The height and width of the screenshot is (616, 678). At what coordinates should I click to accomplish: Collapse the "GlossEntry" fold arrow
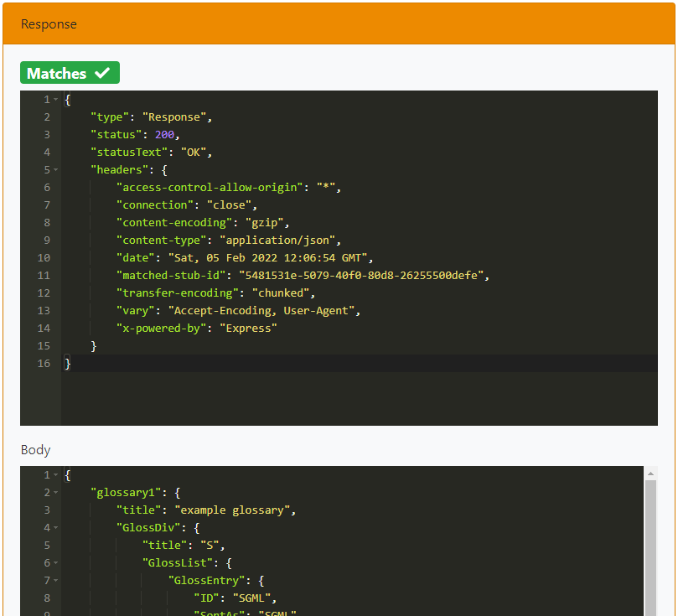56,581
